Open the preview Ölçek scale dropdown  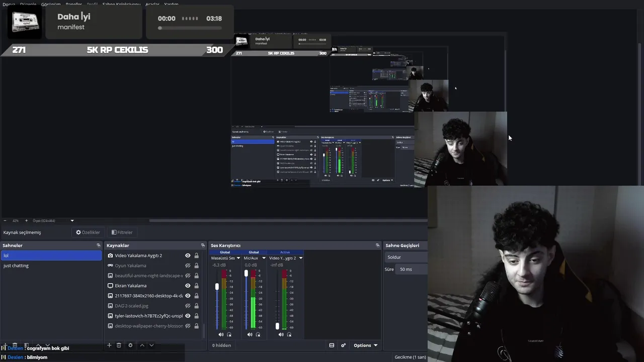72,221
